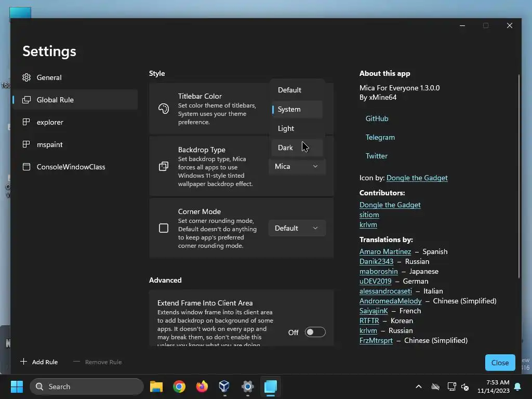532x399 pixels.
Task: Open alessandrocaseti translator link
Action: point(385,291)
